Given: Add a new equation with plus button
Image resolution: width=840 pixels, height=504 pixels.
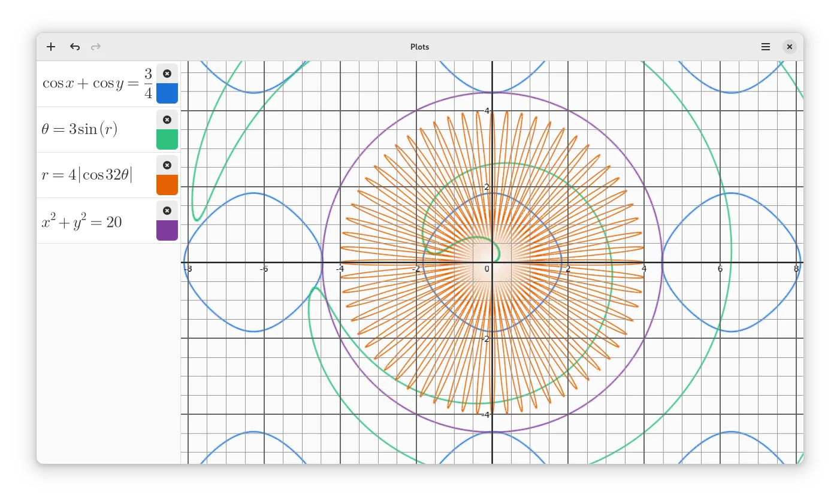Looking at the screenshot, I should [51, 47].
